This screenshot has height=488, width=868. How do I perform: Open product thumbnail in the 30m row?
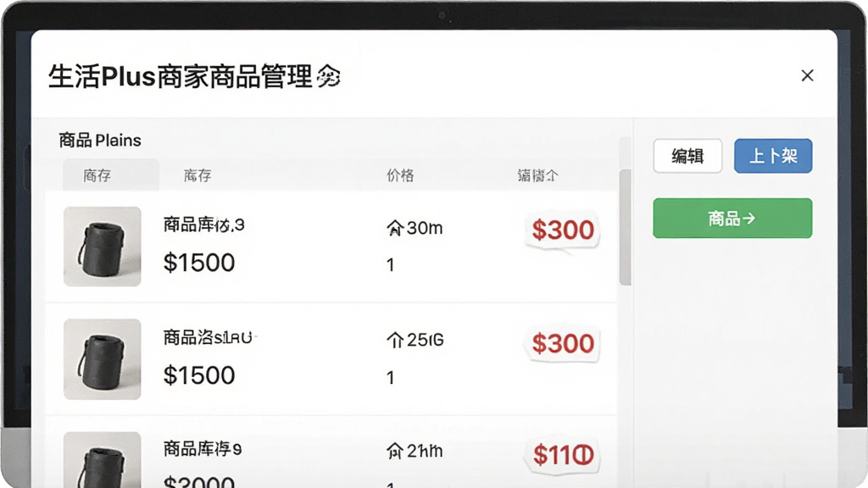103,247
